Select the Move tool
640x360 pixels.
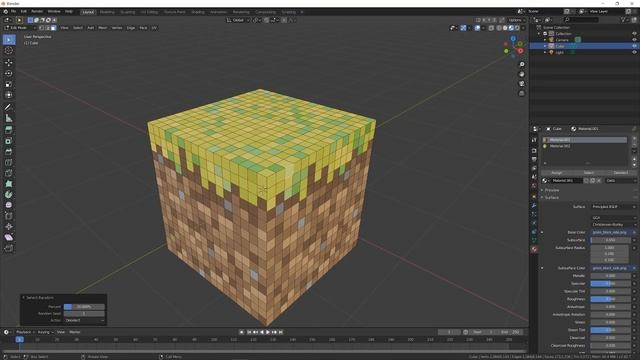pos(9,62)
